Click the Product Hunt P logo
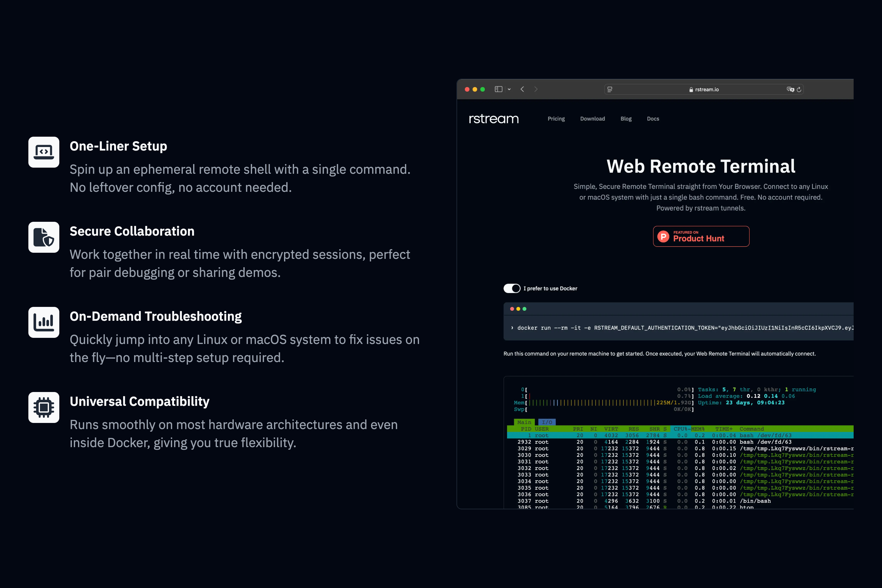Viewport: 882px width, 588px height. coord(663,236)
